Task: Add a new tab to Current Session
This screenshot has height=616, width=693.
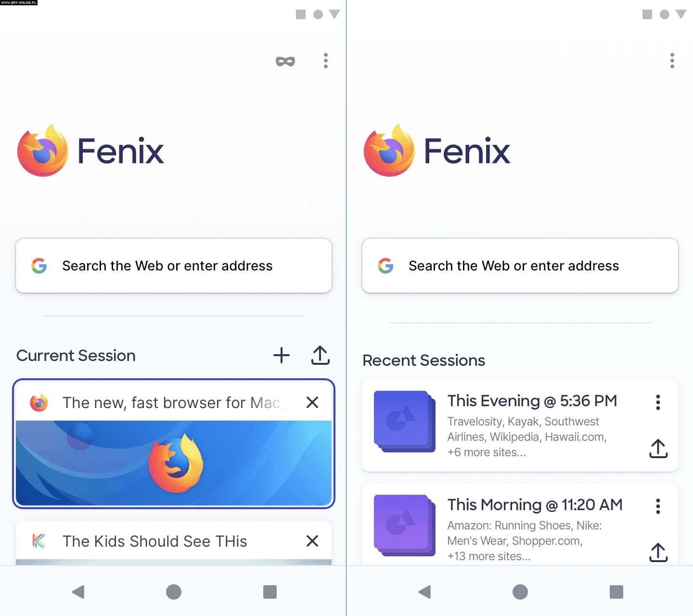Action: (x=282, y=355)
